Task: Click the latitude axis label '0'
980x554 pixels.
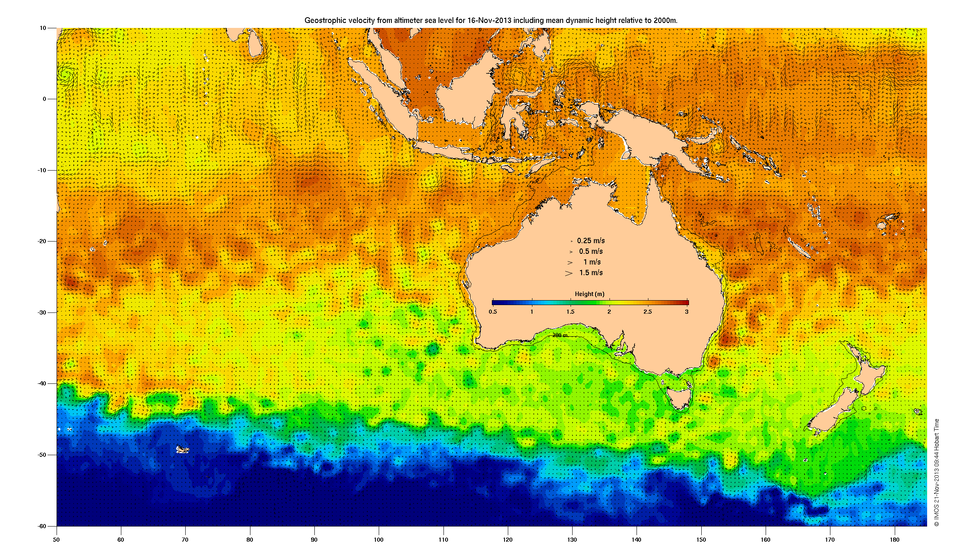Action: pyautogui.click(x=44, y=99)
